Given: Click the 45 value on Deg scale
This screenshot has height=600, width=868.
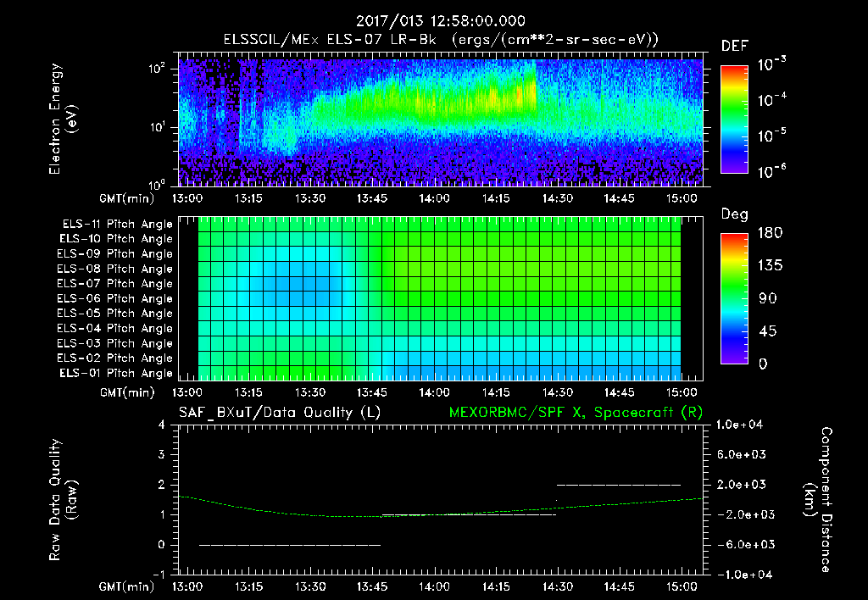Looking at the screenshot, I should tap(768, 331).
